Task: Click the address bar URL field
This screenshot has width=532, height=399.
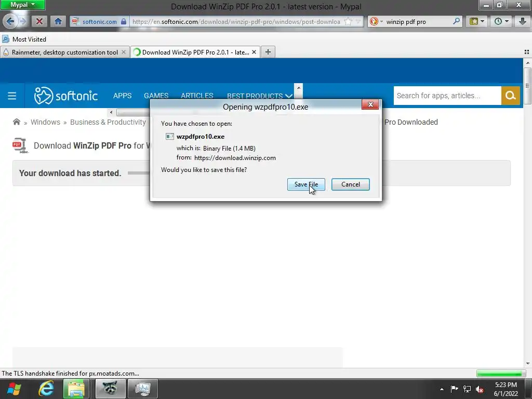Action: tap(236, 22)
